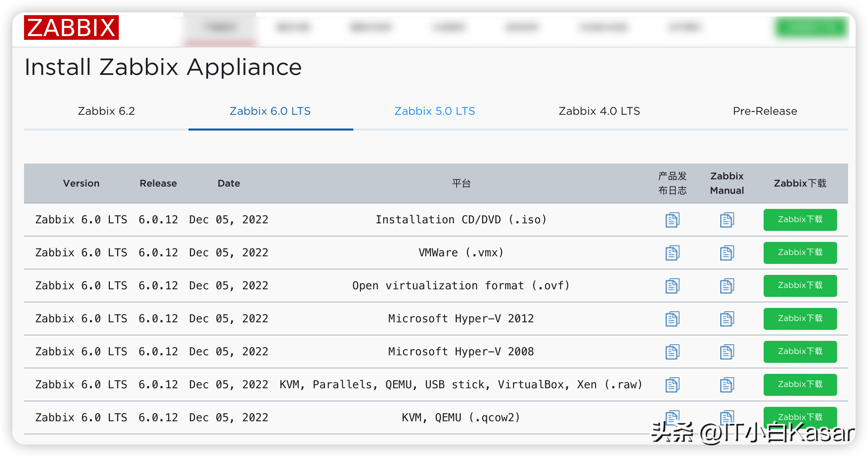Click the ZABBIX logo
The height and width of the screenshot is (457, 868).
point(71,27)
